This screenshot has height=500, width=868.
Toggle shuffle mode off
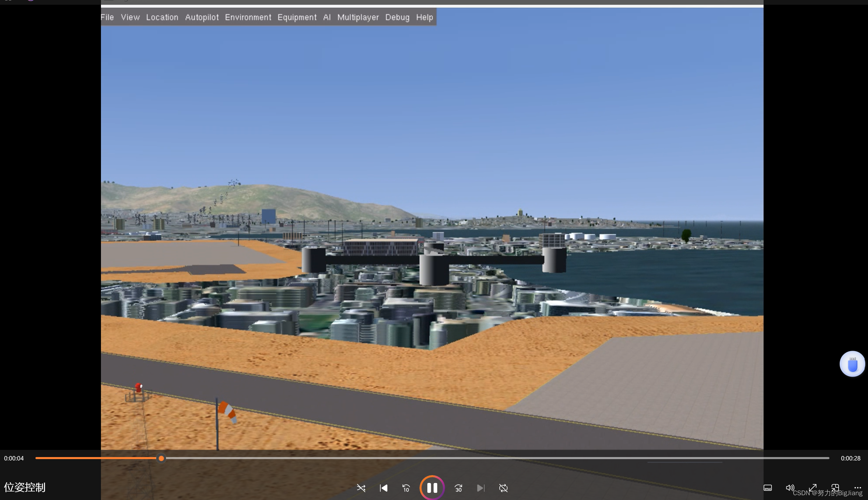361,488
